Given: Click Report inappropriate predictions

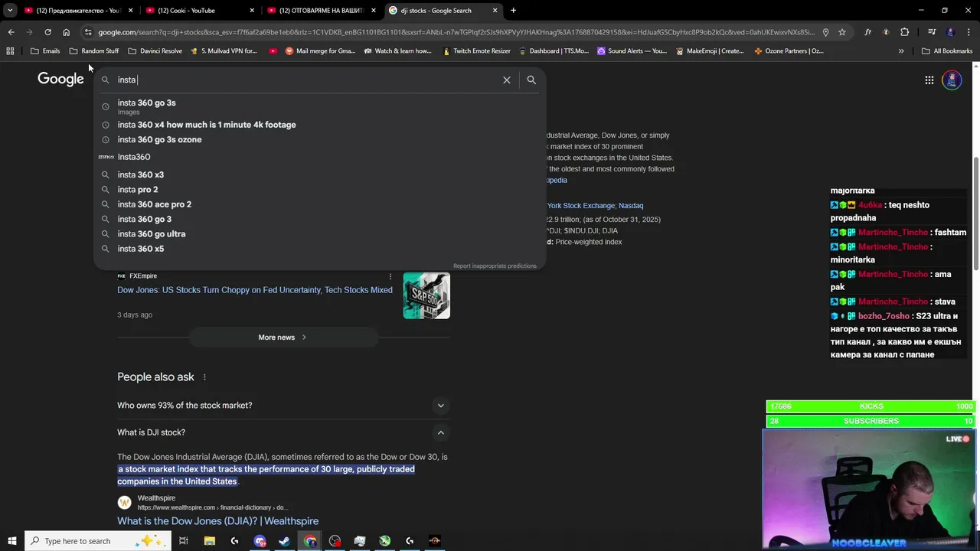Looking at the screenshot, I should click(x=495, y=266).
